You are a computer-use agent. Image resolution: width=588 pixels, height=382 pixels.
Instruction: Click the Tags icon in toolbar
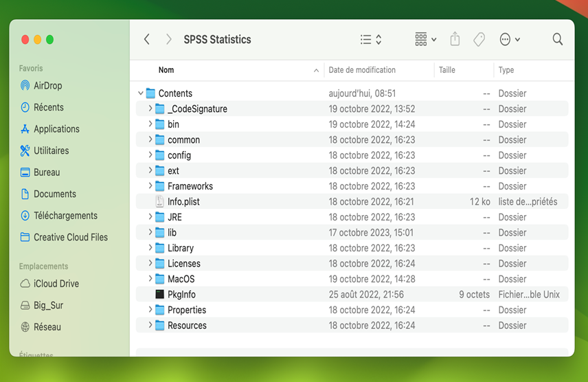click(x=479, y=40)
